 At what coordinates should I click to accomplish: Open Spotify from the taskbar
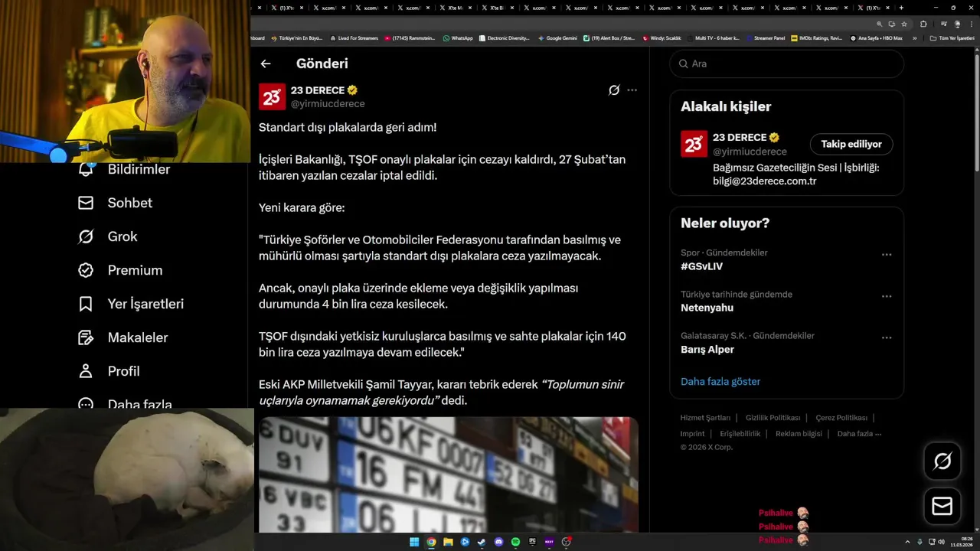pyautogui.click(x=515, y=542)
